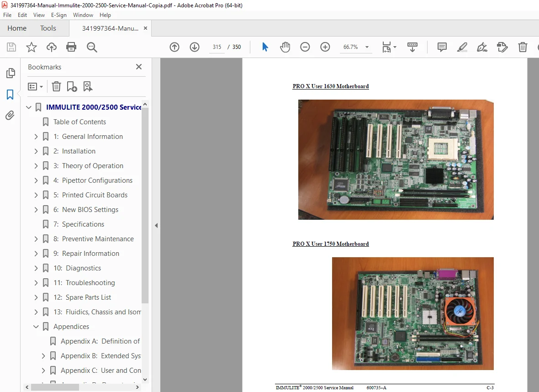Click the Save file icon

pyautogui.click(x=11, y=47)
